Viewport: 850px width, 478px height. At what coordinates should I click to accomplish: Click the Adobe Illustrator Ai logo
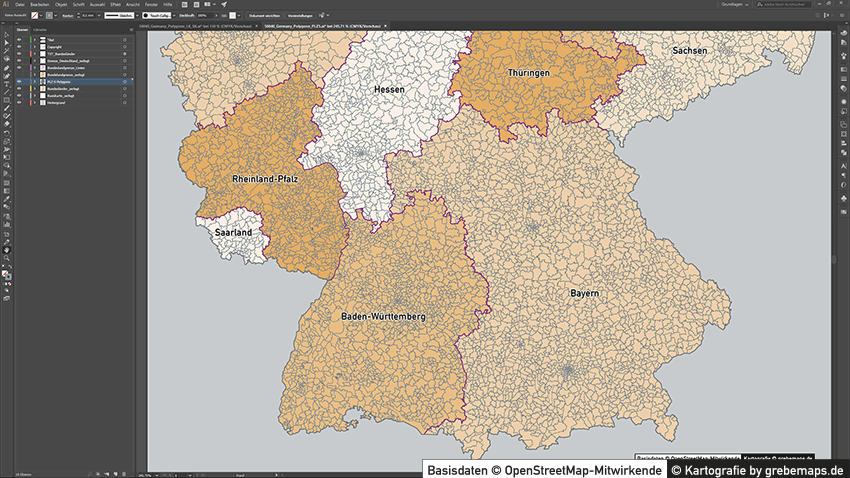pyautogui.click(x=6, y=5)
